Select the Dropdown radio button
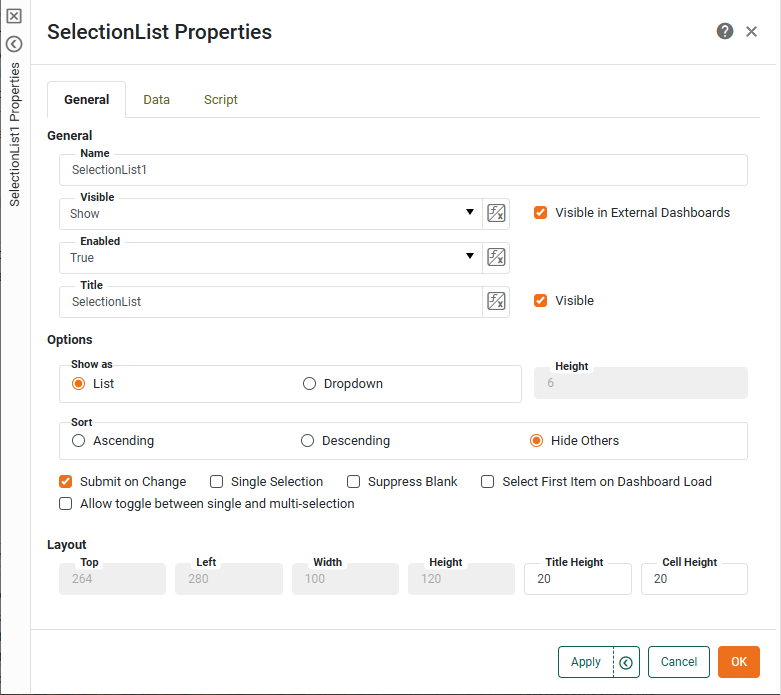Image resolution: width=781 pixels, height=695 pixels. point(309,384)
